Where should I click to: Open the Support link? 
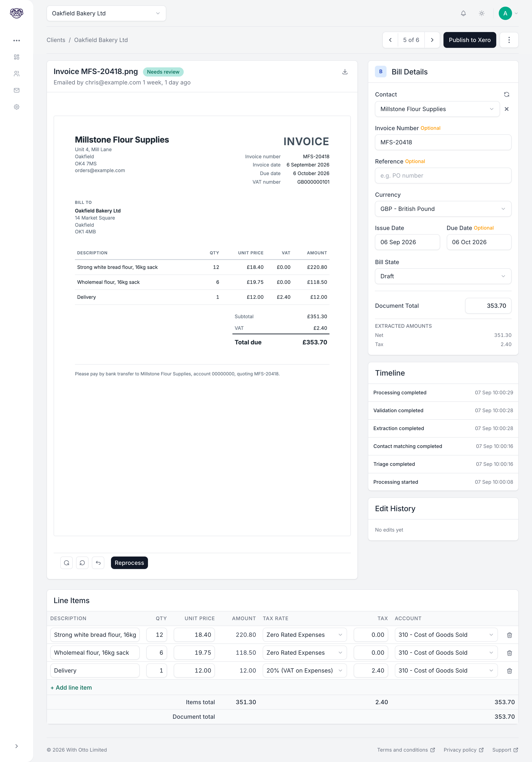tap(505, 750)
